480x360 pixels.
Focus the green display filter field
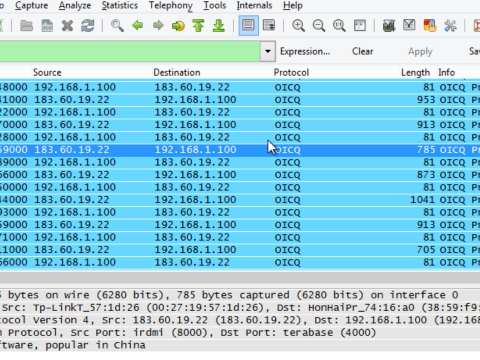click(130, 51)
